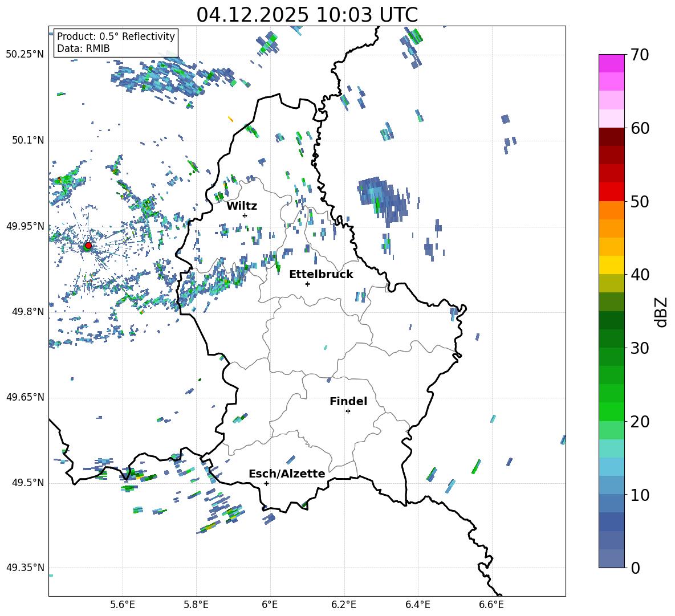
Task: Click the 6.2°E longitude tick label
Action: click(x=344, y=605)
